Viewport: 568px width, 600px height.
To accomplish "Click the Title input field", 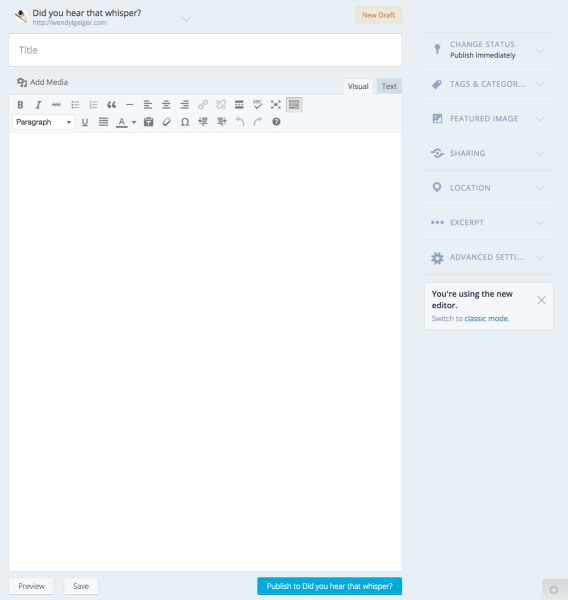I will tap(205, 50).
